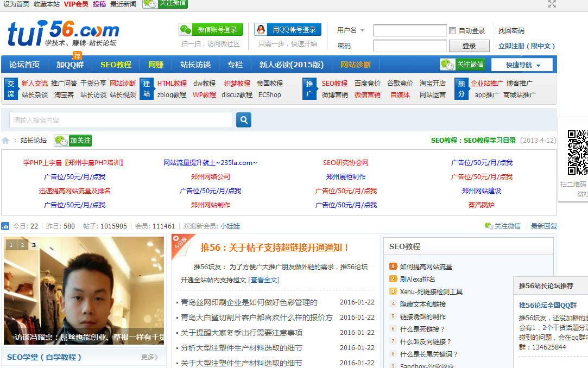Image resolution: width=588 pixels, height=368 pixels.
Task: Open the interview photo thumbnail
Action: 84,290
